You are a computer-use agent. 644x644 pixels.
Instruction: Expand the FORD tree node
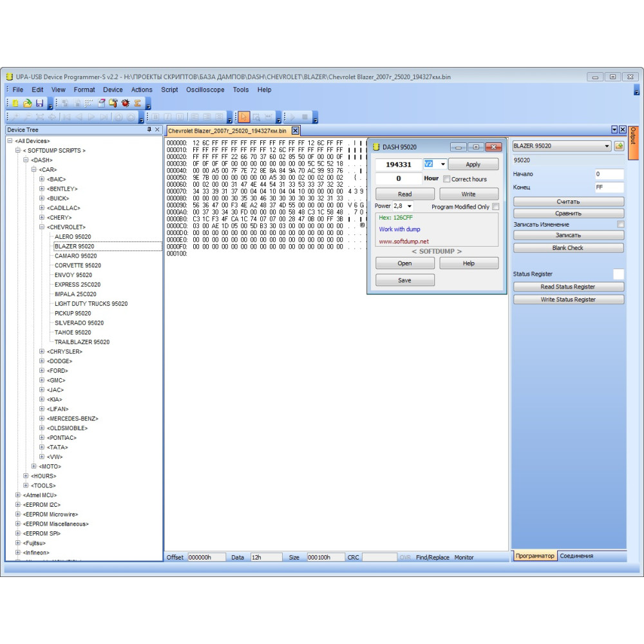click(x=42, y=371)
